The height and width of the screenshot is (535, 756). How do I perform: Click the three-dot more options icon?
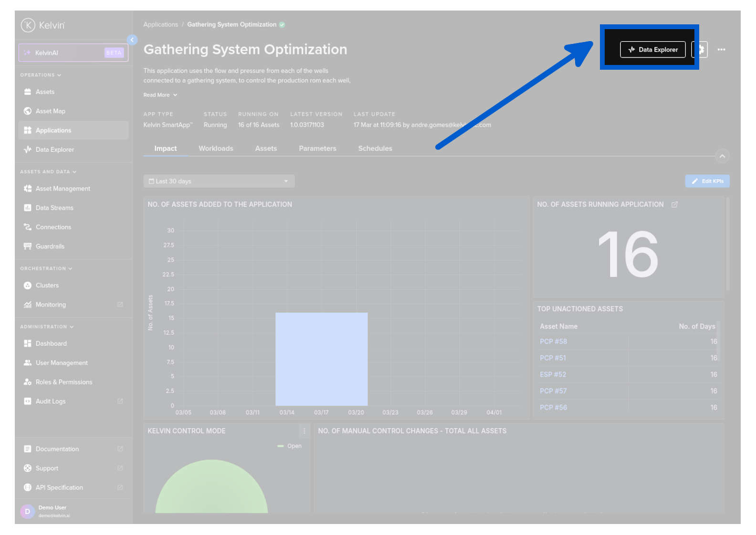pos(721,50)
